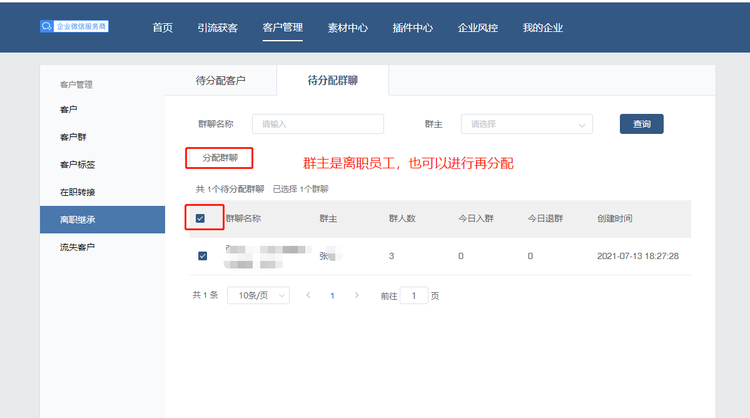
Task: Focus the 前往 page number box
Action: tap(414, 295)
